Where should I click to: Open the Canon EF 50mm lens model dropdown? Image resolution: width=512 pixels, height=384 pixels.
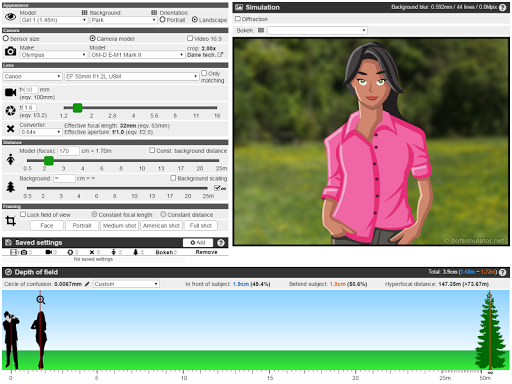132,76
